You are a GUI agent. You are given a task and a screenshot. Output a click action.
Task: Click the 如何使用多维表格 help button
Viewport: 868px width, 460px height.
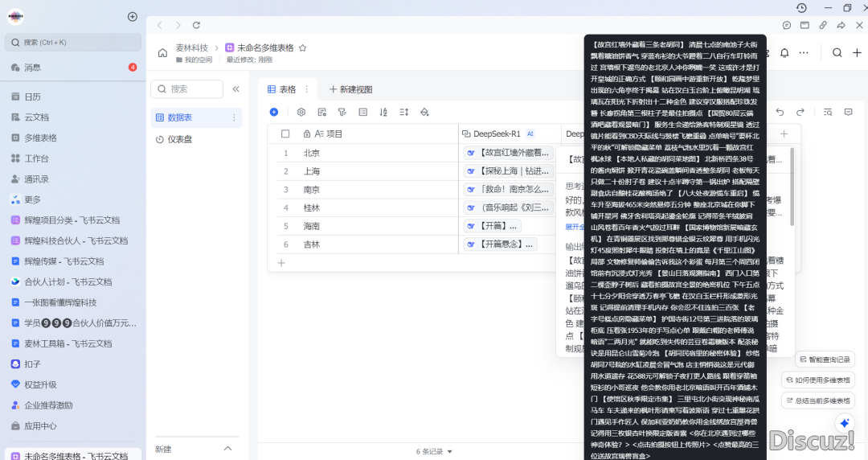pyautogui.click(x=818, y=380)
